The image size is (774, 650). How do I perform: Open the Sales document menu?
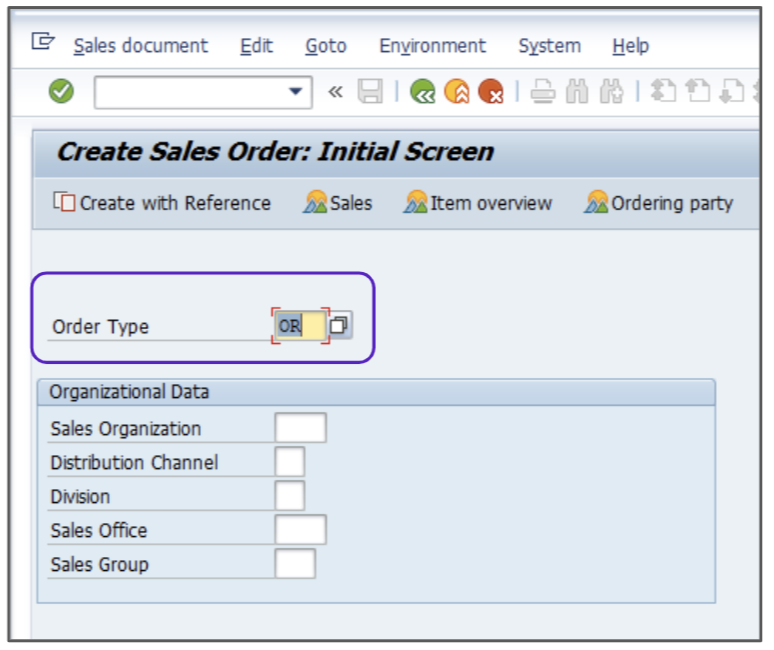click(x=140, y=46)
